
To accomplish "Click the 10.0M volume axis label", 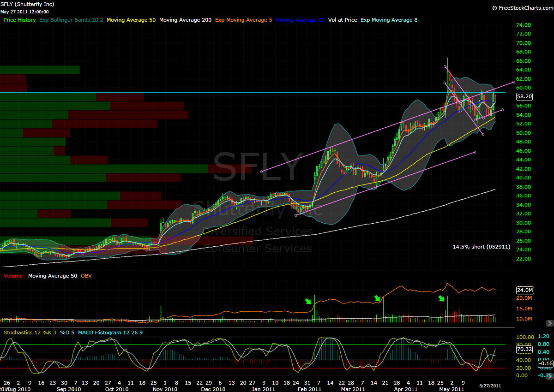I will tap(525, 319).
